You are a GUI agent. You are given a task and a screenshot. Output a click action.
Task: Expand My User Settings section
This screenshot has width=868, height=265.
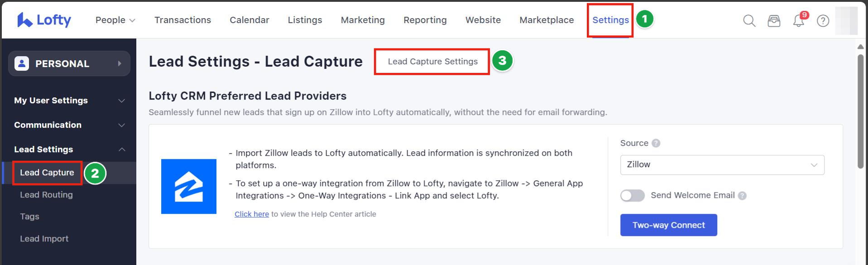pos(69,101)
